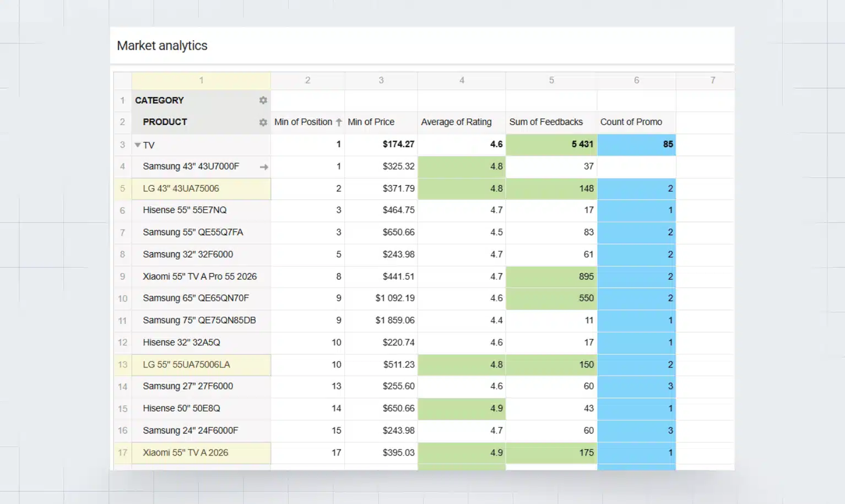Click the arrow icon in Samsung 43" 43U7000F row
Screen dimensions: 845x504
264,167
